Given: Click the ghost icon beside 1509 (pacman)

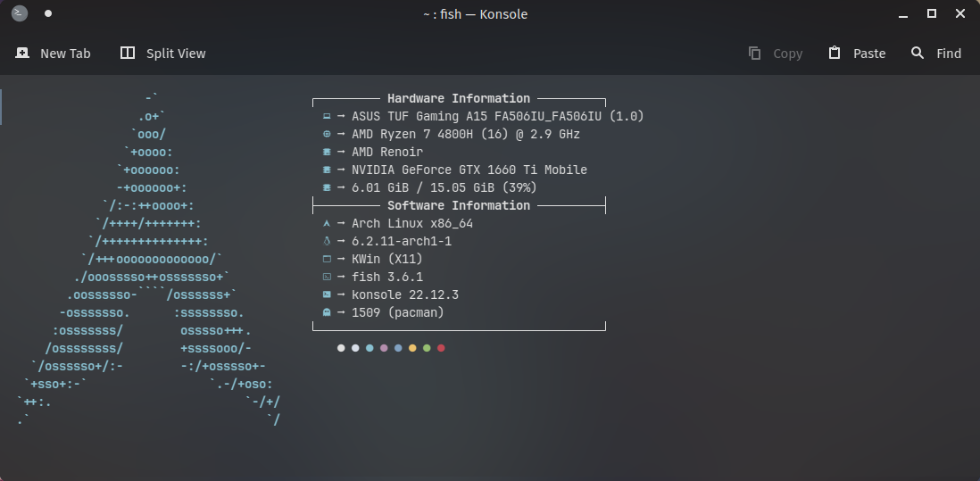Looking at the screenshot, I should pos(327,312).
